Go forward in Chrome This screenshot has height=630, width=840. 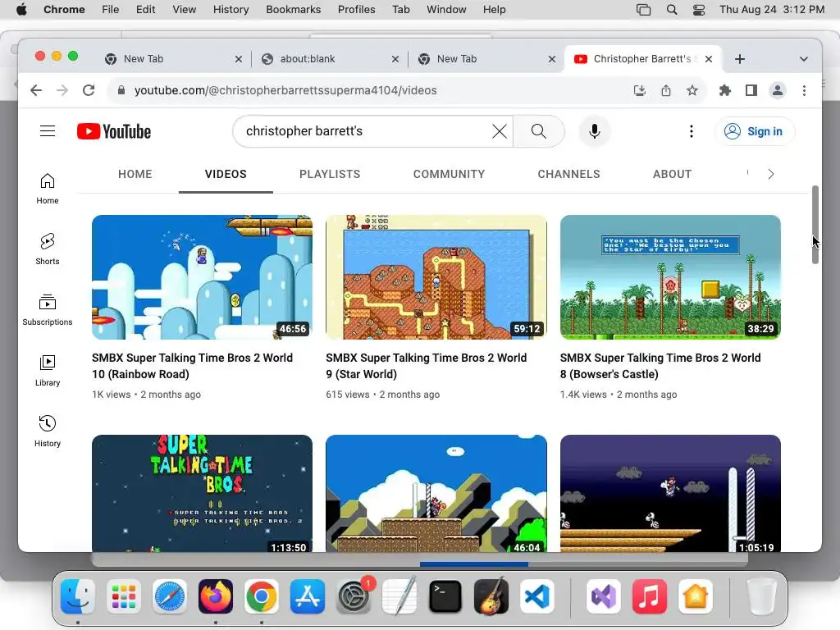(62, 90)
